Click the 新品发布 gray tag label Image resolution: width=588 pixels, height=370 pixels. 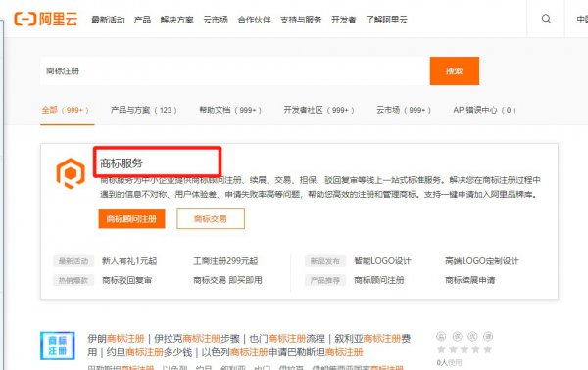[324, 261]
